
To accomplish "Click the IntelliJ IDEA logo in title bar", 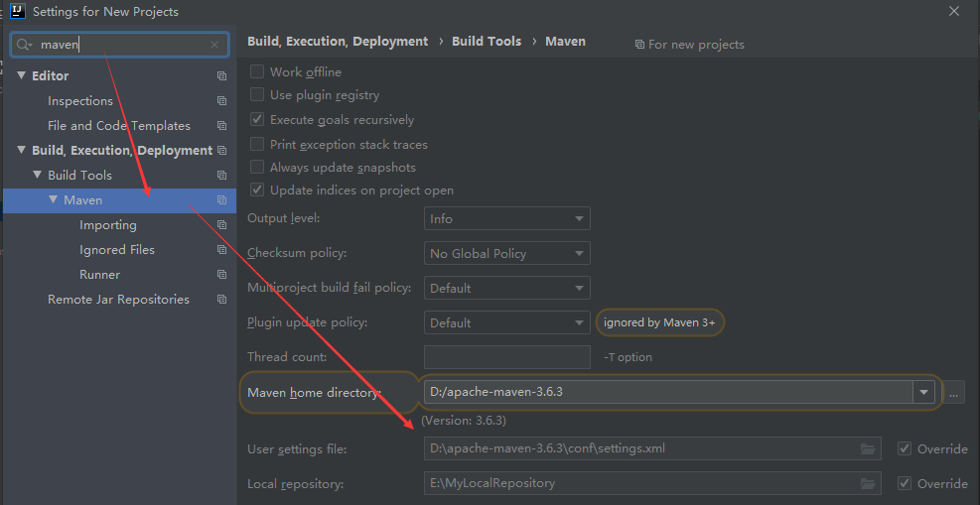I will point(18,11).
